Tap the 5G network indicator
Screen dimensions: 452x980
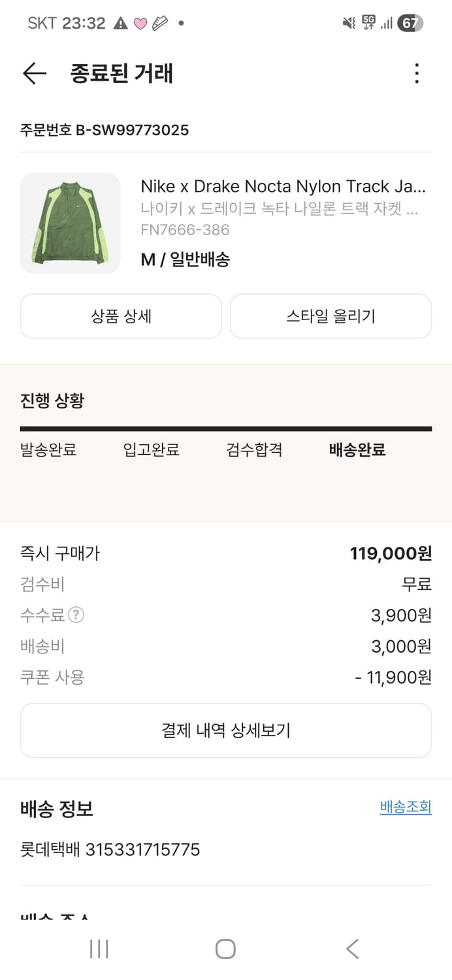pos(368,21)
